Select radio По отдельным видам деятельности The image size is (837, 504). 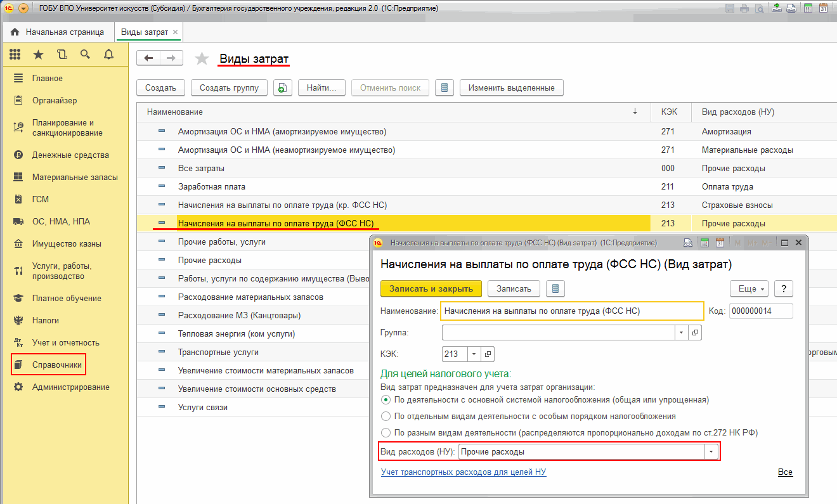tap(386, 417)
